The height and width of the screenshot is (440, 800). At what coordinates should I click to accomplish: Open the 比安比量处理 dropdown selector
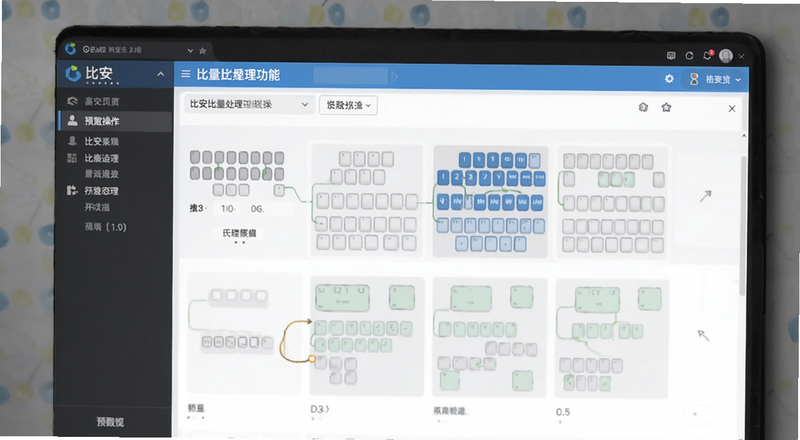point(249,104)
